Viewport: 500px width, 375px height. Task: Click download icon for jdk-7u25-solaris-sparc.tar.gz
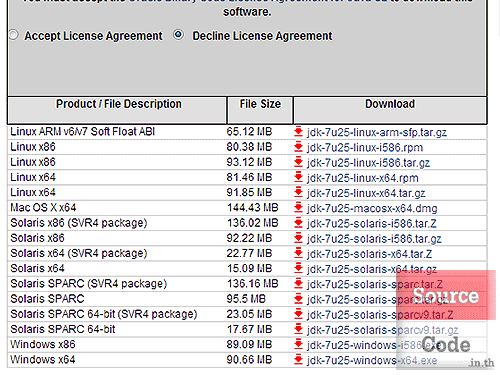(x=298, y=299)
